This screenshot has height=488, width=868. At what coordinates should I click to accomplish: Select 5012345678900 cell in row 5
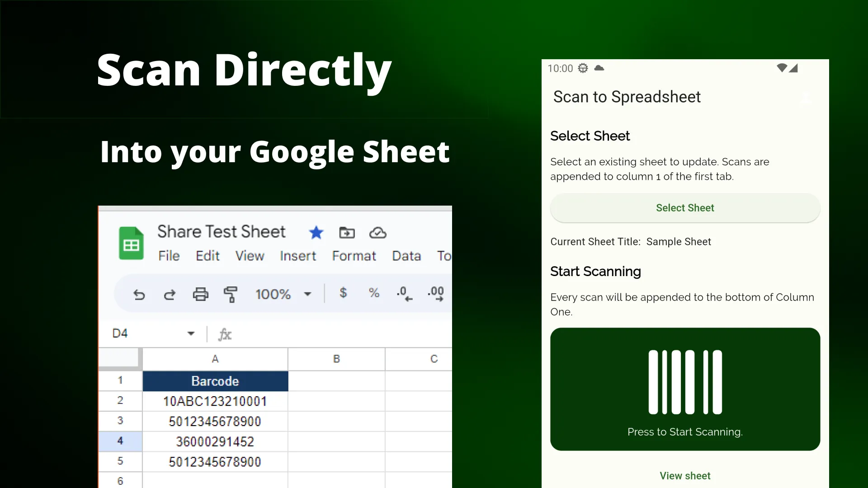pyautogui.click(x=215, y=462)
